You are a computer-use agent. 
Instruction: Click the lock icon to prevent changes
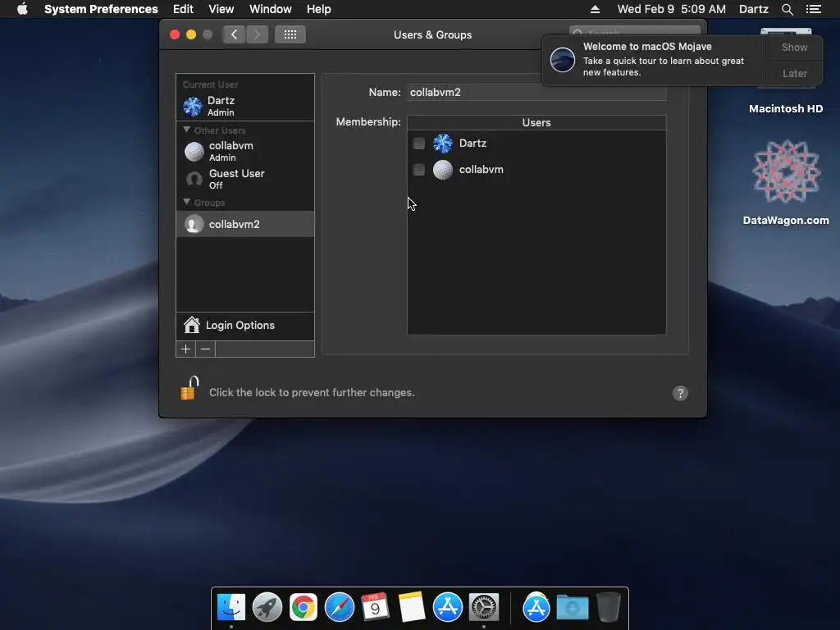pos(189,388)
